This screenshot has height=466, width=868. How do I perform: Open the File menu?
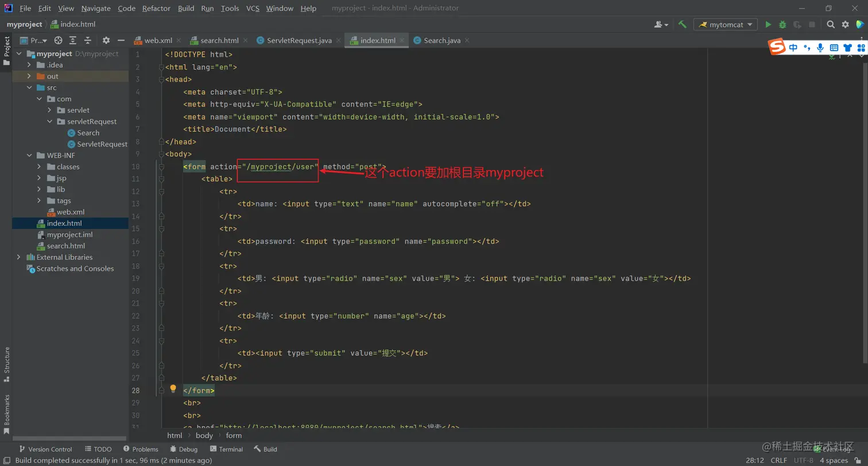(25, 8)
